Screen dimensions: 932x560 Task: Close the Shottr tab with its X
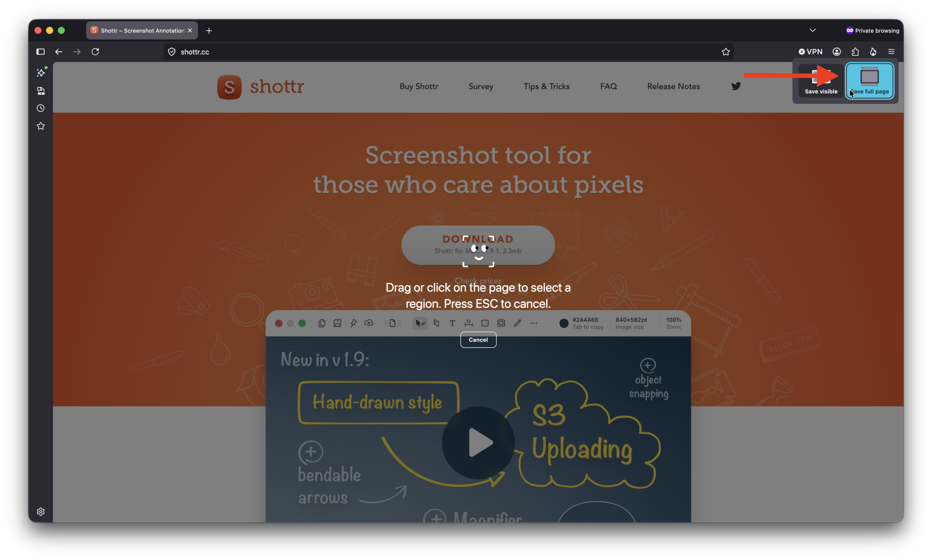coord(190,31)
